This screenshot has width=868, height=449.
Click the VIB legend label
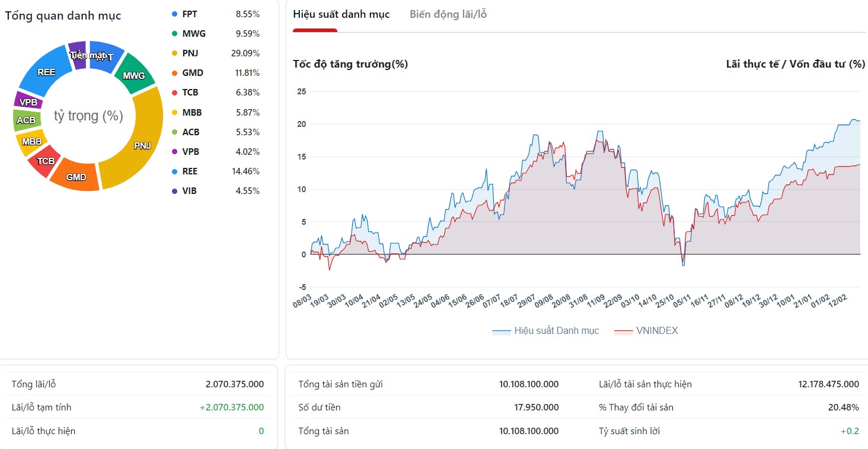[x=189, y=191]
